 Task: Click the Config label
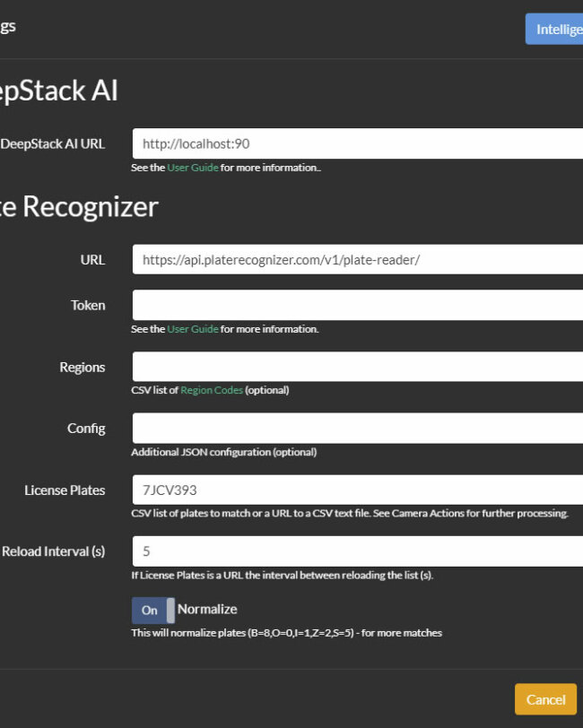pos(86,429)
